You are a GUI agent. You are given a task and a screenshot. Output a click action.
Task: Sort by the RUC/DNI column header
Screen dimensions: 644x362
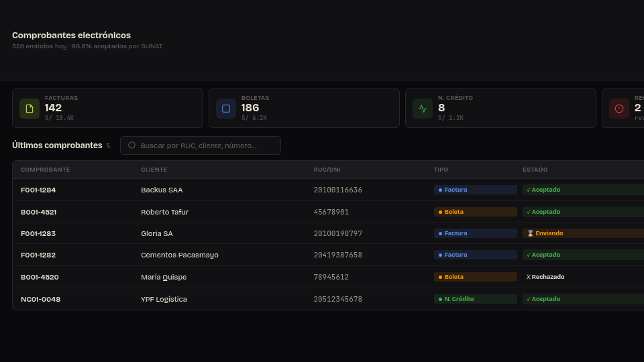pos(327,170)
